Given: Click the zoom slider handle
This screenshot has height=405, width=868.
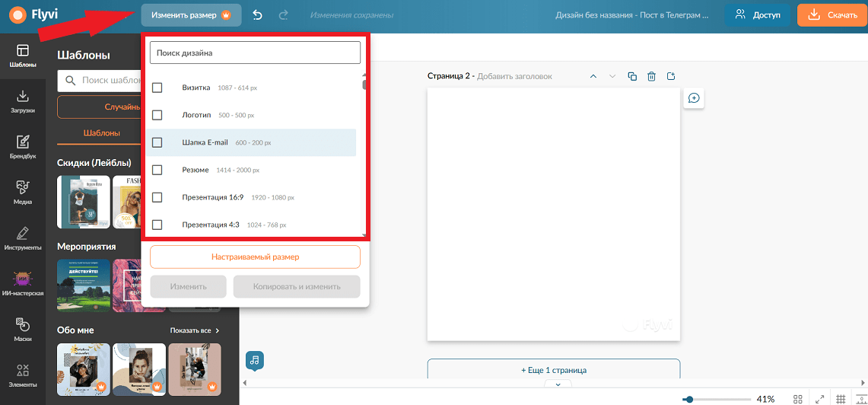Looking at the screenshot, I should pos(688,399).
